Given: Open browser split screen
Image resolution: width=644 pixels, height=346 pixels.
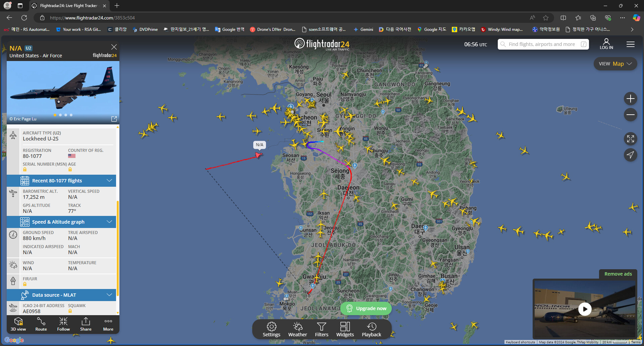Looking at the screenshot, I should coord(563,18).
